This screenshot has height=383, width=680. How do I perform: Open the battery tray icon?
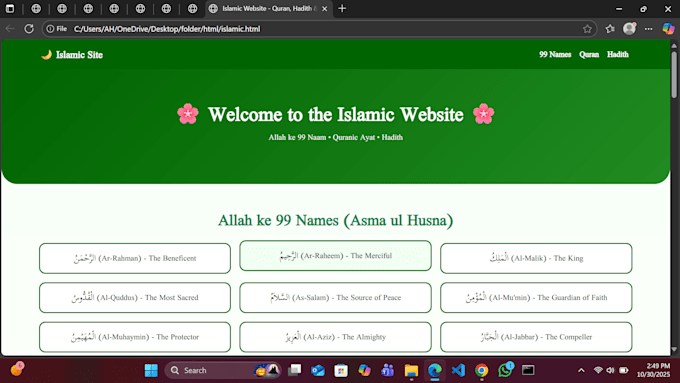(624, 370)
